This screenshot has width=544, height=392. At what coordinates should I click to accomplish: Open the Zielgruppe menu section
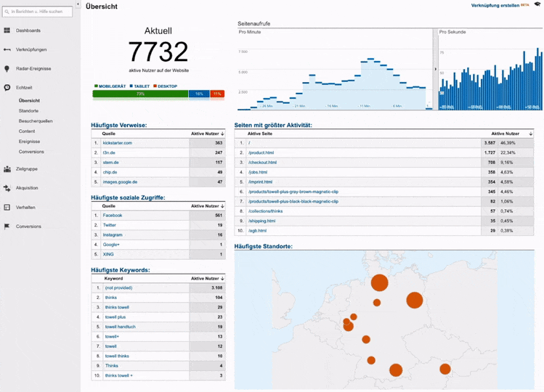27,169
